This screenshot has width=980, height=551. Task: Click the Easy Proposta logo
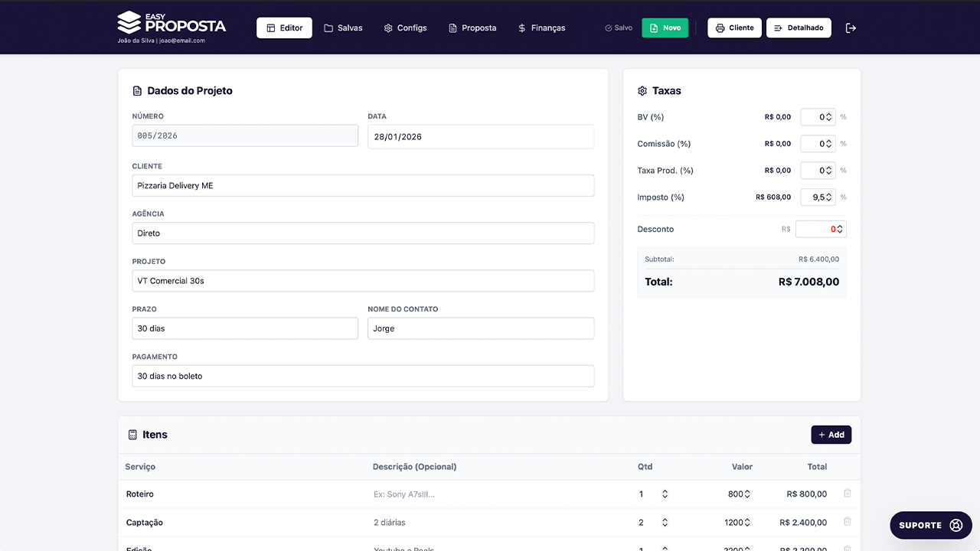[172, 23]
